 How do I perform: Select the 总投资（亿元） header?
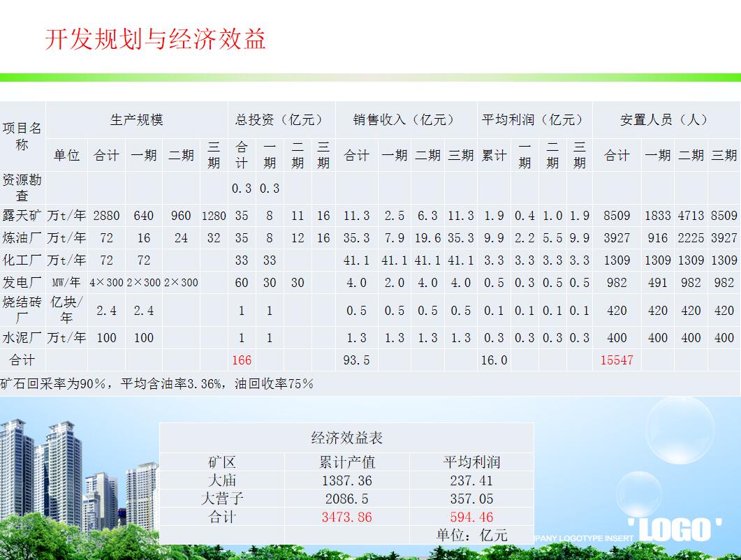[x=281, y=119]
